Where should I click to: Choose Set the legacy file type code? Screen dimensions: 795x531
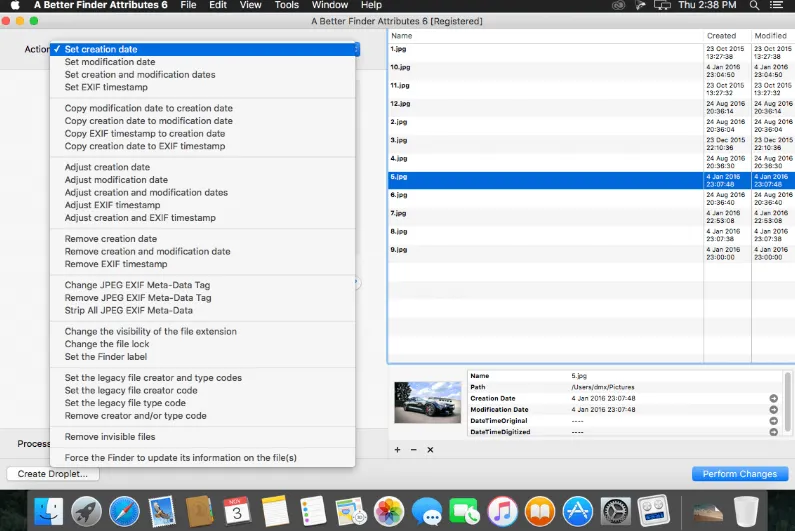pyautogui.click(x=203, y=403)
